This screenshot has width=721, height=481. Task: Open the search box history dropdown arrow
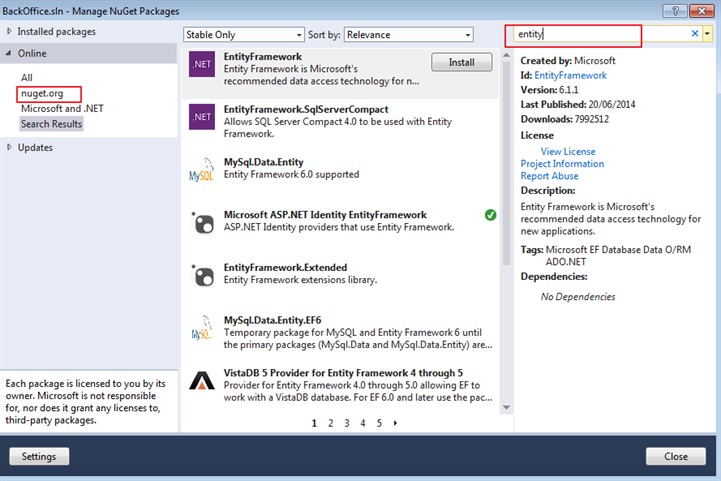[707, 33]
